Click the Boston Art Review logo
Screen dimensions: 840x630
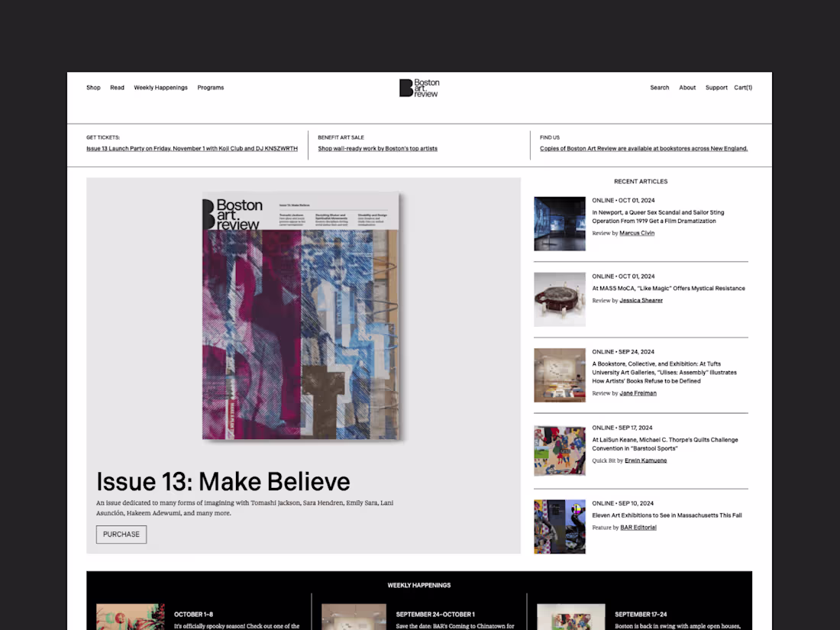coord(418,87)
